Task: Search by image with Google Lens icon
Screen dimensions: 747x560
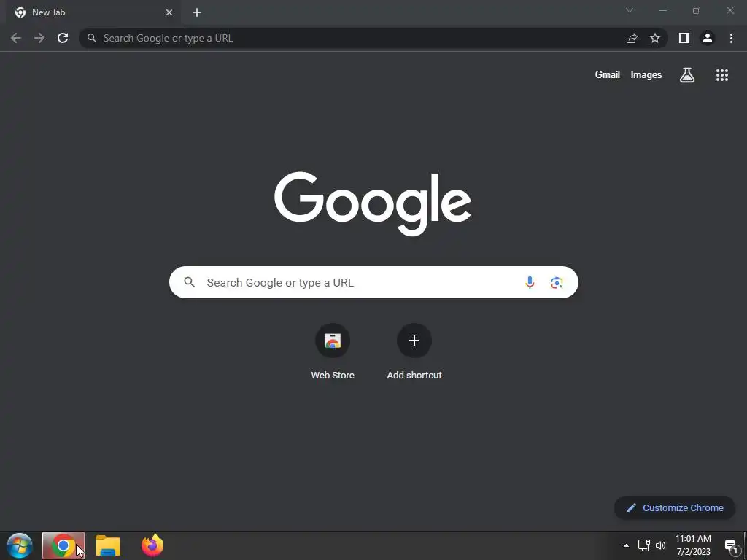Action: [x=557, y=282]
